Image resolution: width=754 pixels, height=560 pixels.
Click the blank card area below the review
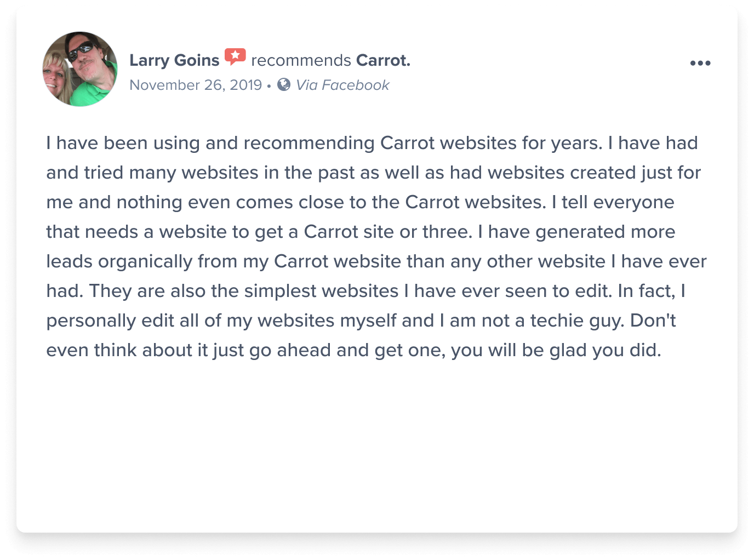tap(377, 444)
